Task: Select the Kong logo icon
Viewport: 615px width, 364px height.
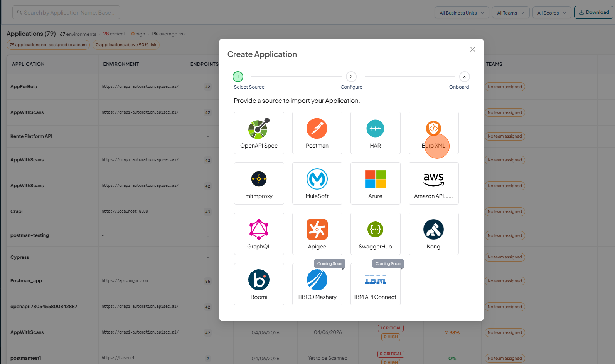Action: (x=433, y=230)
